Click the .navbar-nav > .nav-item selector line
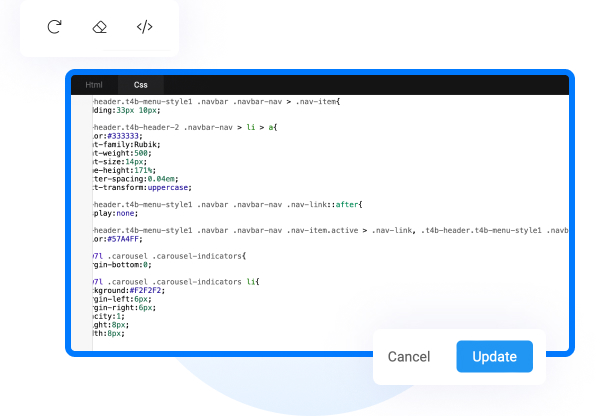 [x=217, y=102]
